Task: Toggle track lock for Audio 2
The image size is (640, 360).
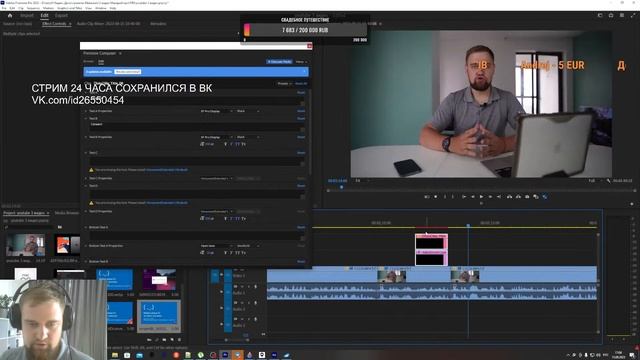Action: coord(222,308)
